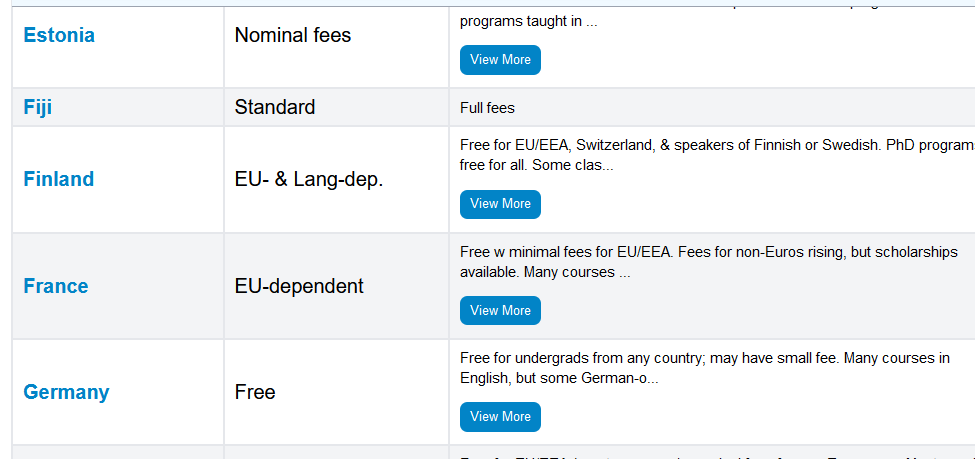The width and height of the screenshot is (975, 459).
Task: Click the Full fees description text
Action: click(488, 108)
